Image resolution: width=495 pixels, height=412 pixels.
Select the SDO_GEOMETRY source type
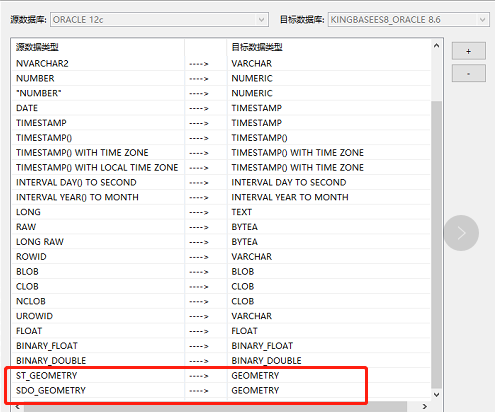[51, 390]
